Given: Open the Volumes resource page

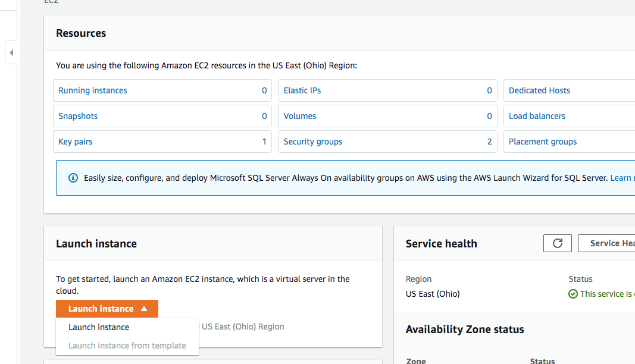Looking at the screenshot, I should point(299,116).
